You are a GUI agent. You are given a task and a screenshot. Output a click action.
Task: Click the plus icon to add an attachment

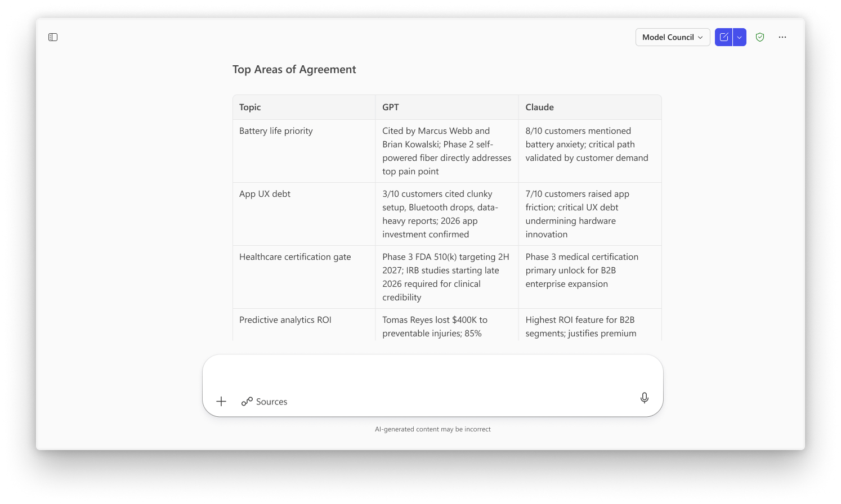221,401
